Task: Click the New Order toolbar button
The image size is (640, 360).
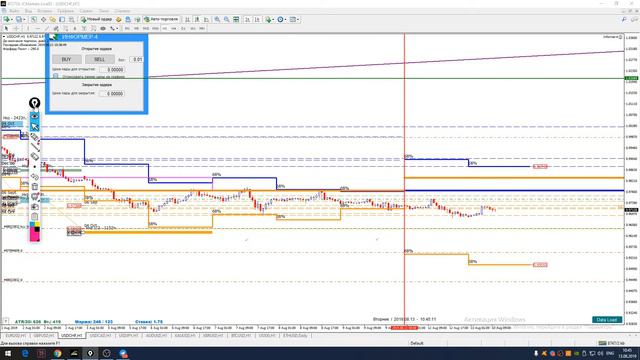Action: [96, 19]
